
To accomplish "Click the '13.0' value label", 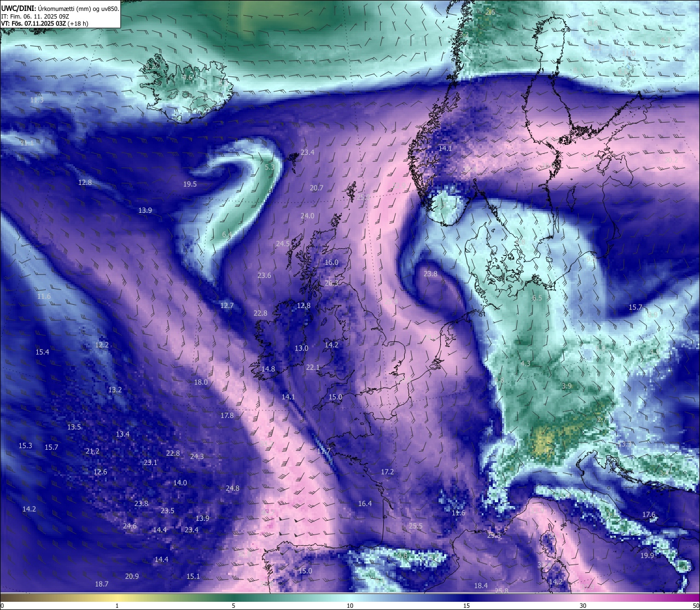I will pyautogui.click(x=301, y=348).
